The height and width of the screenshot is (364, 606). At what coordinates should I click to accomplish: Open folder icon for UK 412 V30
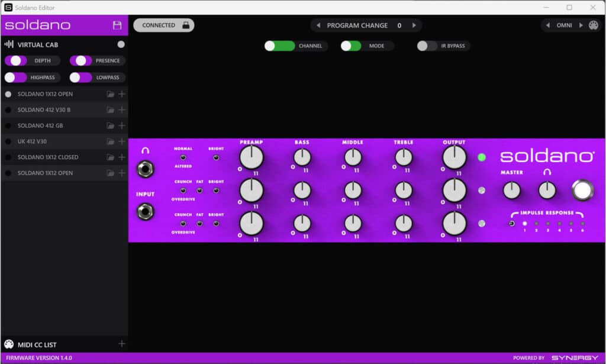(111, 142)
